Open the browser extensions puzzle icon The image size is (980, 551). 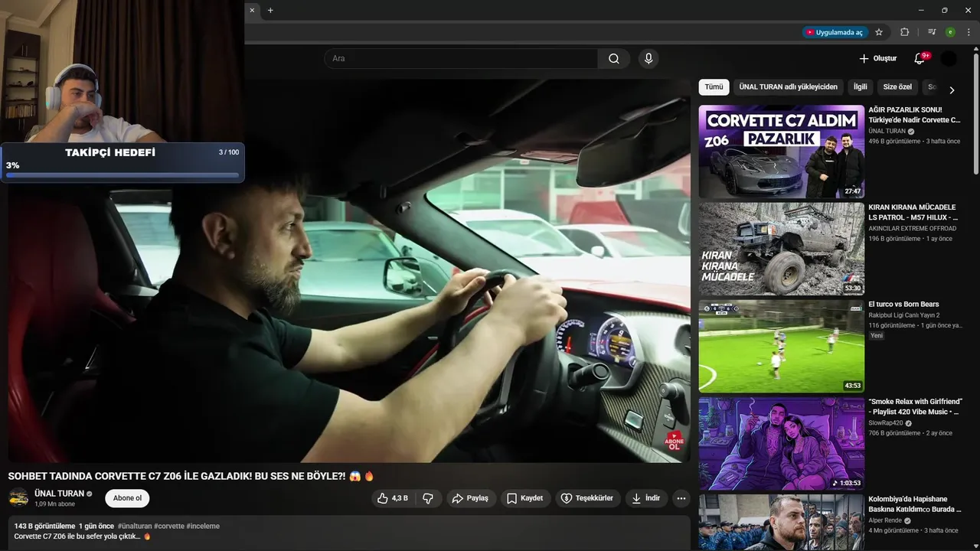coord(905,32)
